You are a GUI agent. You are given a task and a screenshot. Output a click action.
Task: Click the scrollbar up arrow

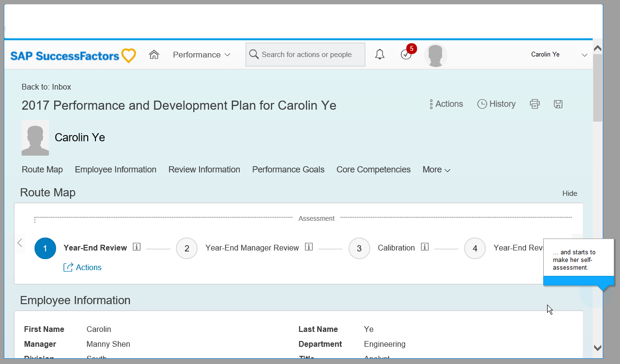pyautogui.click(x=597, y=48)
